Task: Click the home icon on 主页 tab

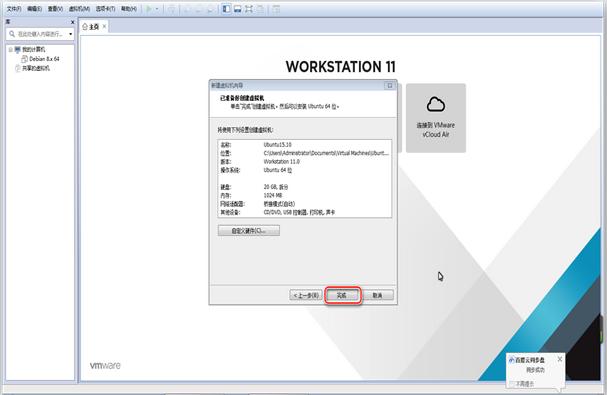Action: click(x=85, y=27)
